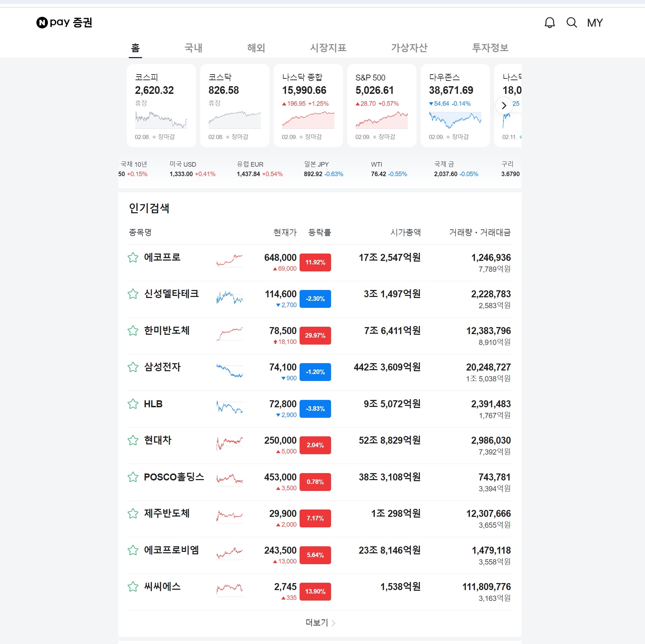Image resolution: width=645 pixels, height=644 pixels.
Task: Open the 유럽 EUR exchange rate
Action: click(x=260, y=169)
